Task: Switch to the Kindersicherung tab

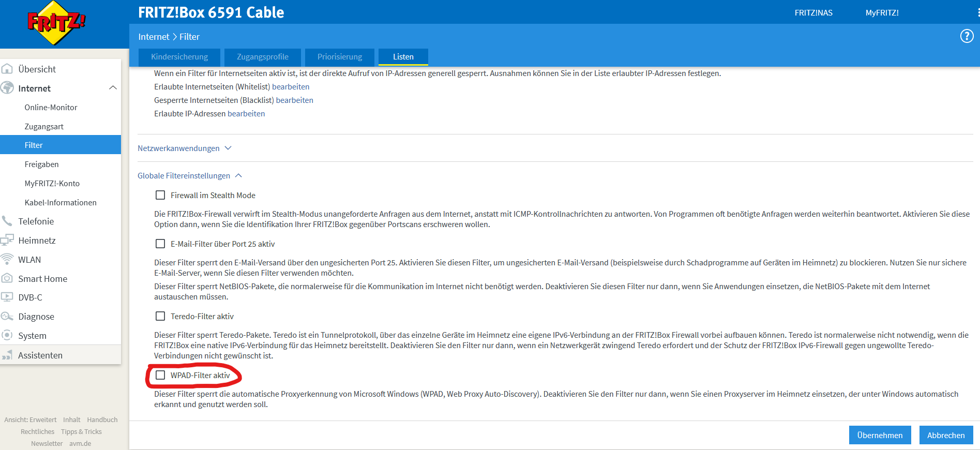Action: click(x=179, y=57)
